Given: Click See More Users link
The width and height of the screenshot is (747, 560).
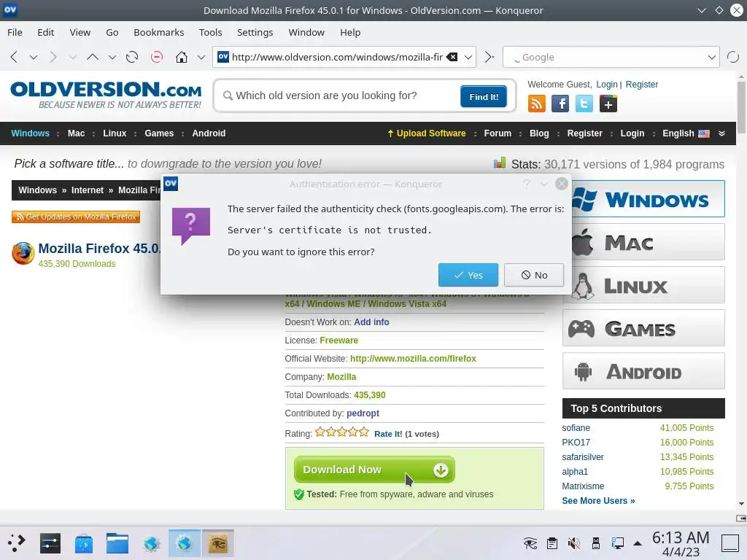Looking at the screenshot, I should (598, 501).
